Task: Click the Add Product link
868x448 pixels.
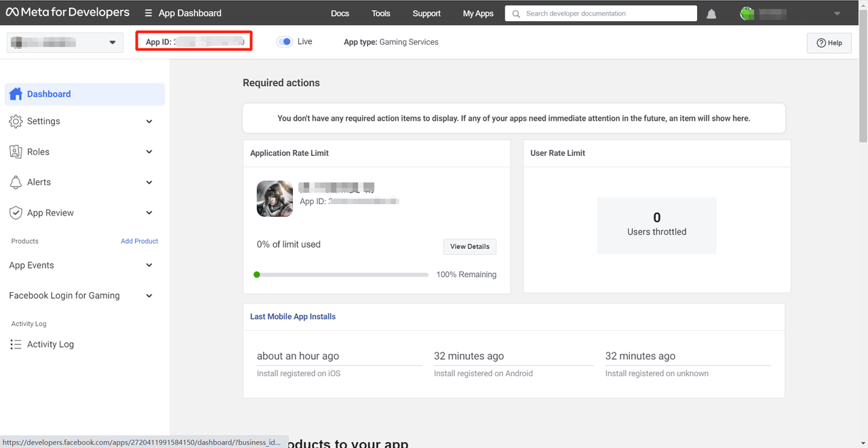Action: (139, 241)
